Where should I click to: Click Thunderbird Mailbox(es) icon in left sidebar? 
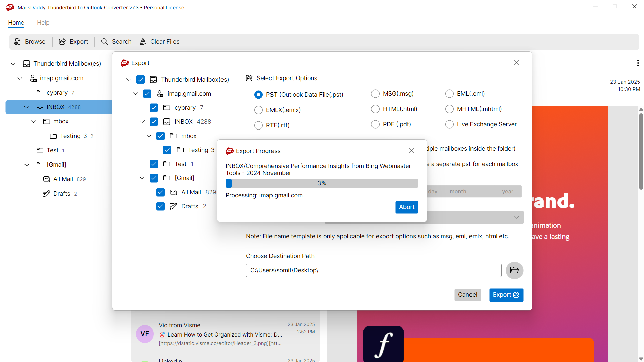coord(27,64)
